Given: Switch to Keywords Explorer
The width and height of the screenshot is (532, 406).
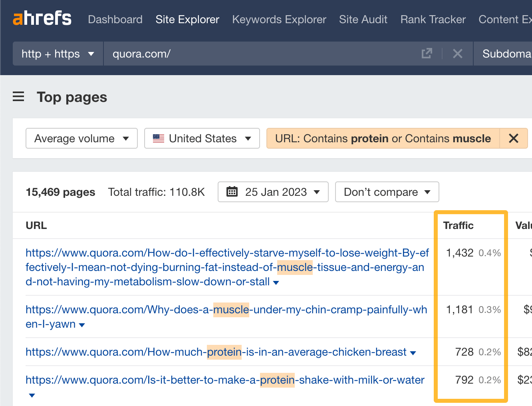Looking at the screenshot, I should tap(279, 19).
